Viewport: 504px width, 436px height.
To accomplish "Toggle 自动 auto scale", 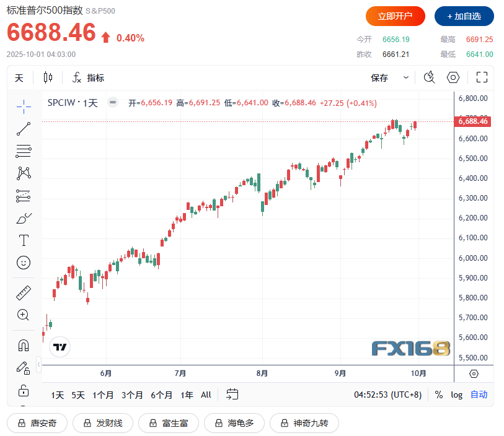I will point(479,395).
